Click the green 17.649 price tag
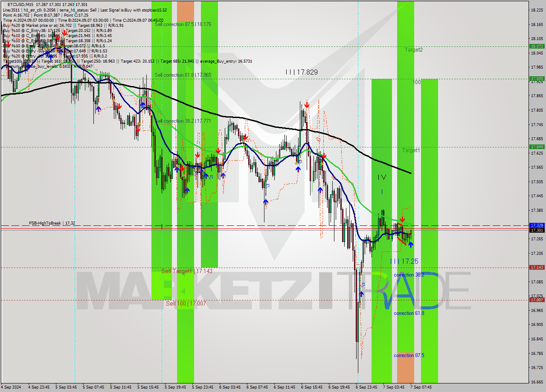The image size is (546, 392). pyautogui.click(x=537, y=147)
